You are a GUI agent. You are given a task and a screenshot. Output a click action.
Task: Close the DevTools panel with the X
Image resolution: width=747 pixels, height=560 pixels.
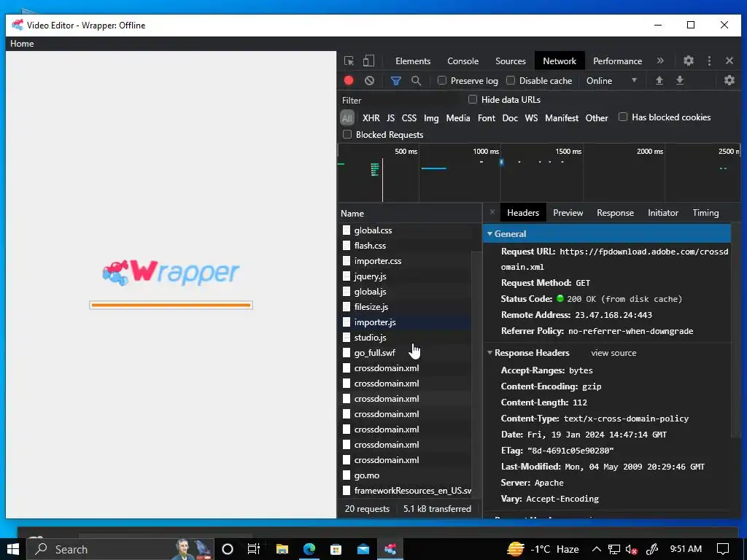tap(729, 61)
